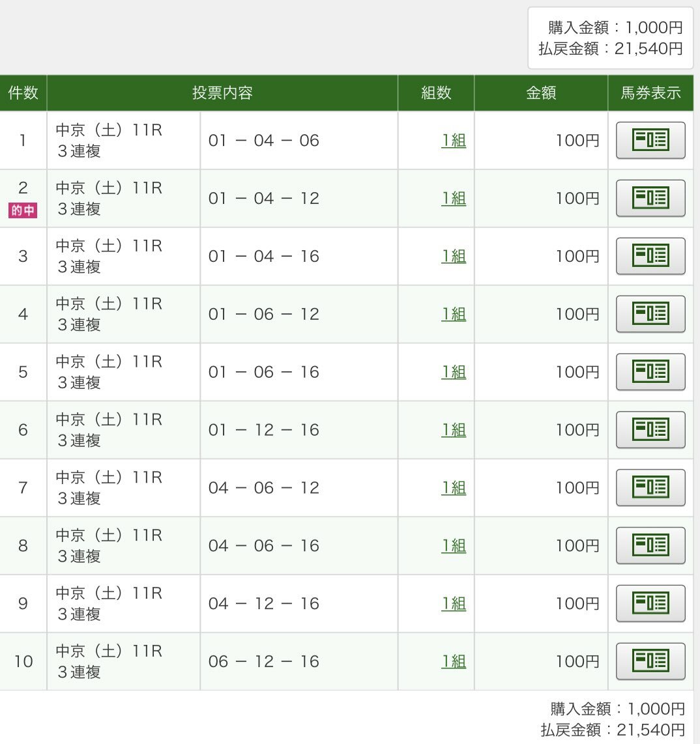700x744 pixels.
Task: Click the 馬券表示 column header
Action: [650, 93]
